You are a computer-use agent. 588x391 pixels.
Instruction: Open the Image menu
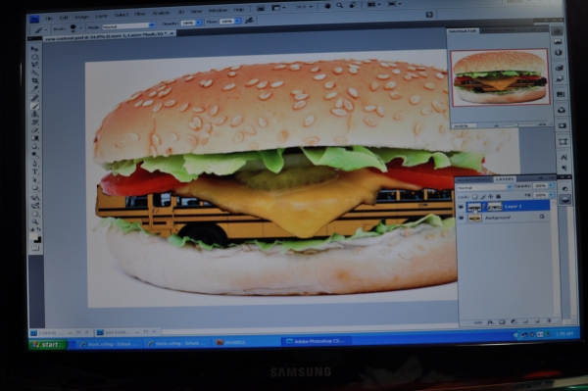81,17
